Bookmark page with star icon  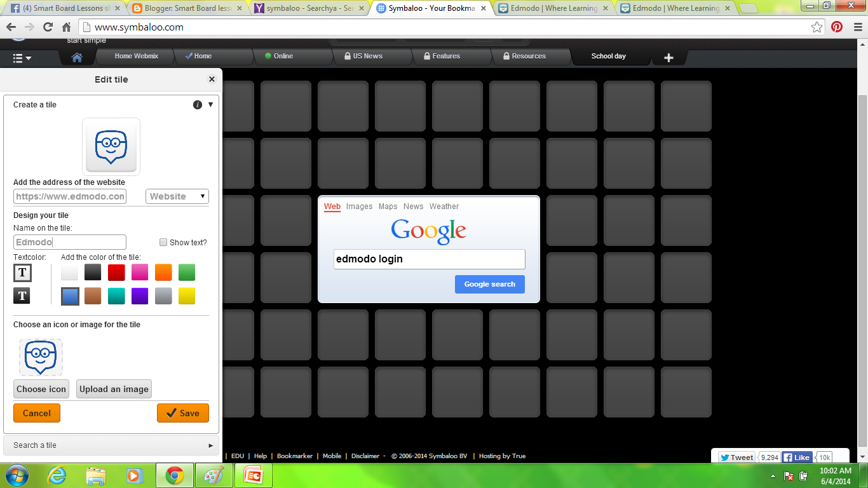[817, 27]
